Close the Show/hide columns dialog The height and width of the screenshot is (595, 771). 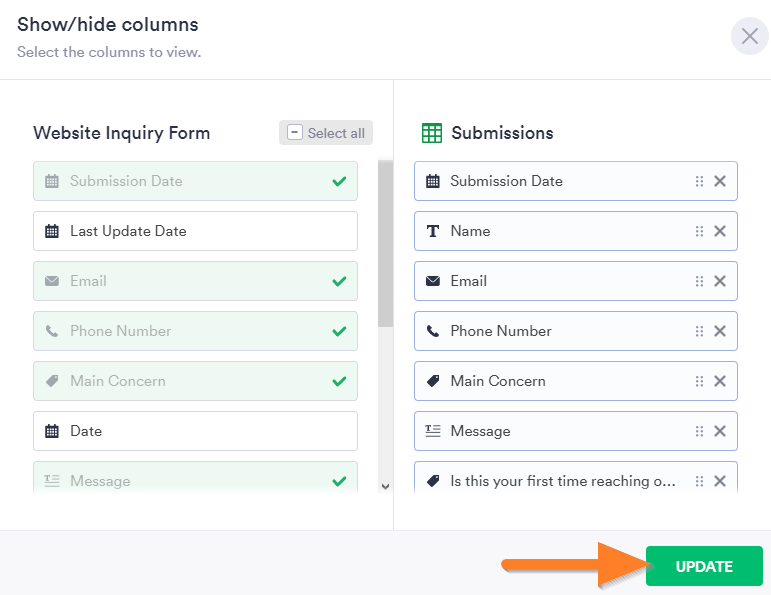pyautogui.click(x=749, y=37)
